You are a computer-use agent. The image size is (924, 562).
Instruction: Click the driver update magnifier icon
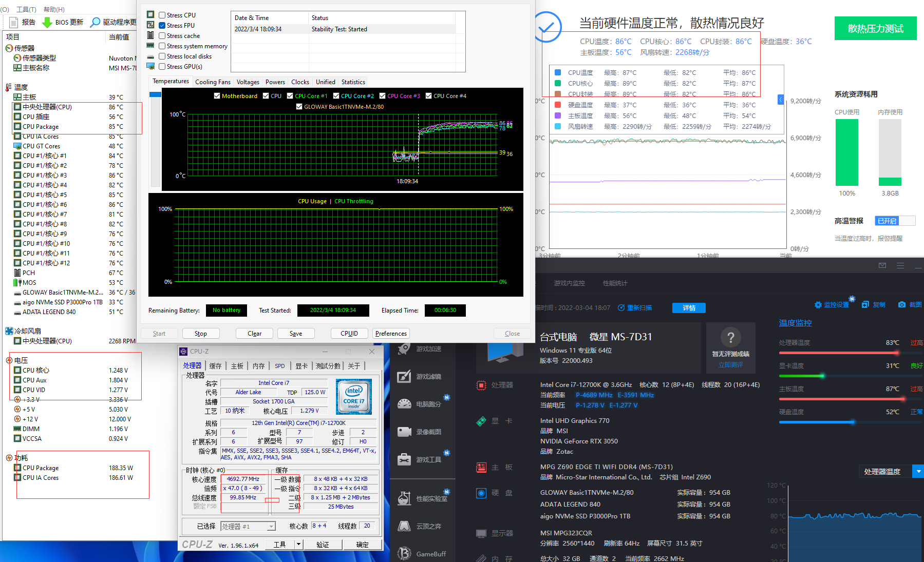coord(95,22)
